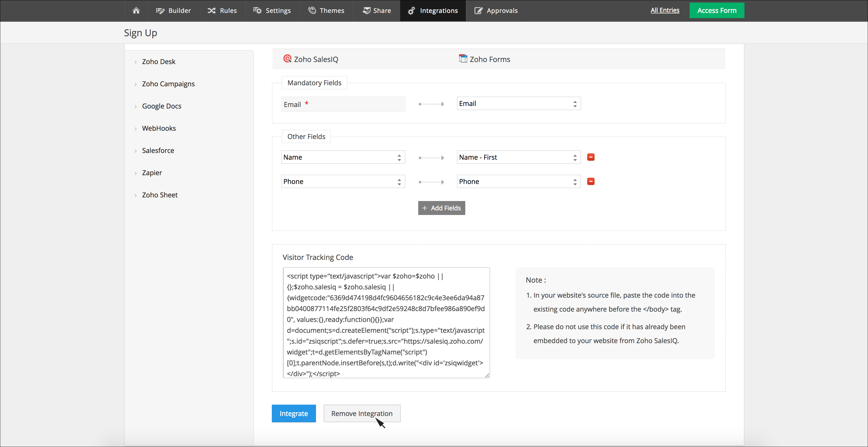This screenshot has height=447, width=868.
Task: Click the Zoho Sheet expand arrow
Action: [136, 195]
